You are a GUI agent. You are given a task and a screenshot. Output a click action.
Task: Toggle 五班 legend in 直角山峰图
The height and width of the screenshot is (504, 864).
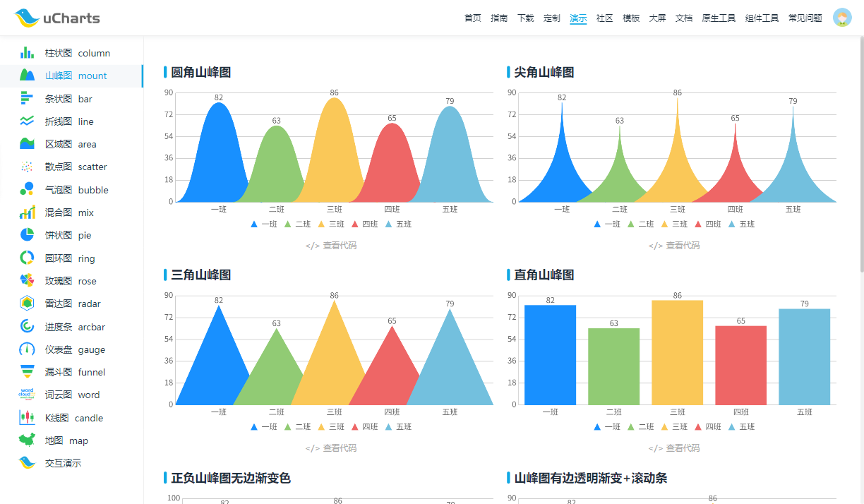(740, 427)
